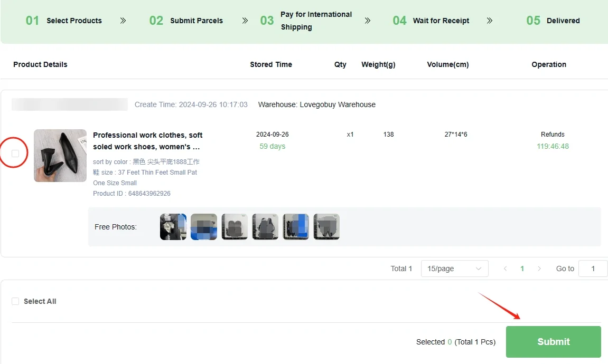Screen dimensions: 608x364
Task: View the sixth free photo thumbnail
Action: (326, 227)
